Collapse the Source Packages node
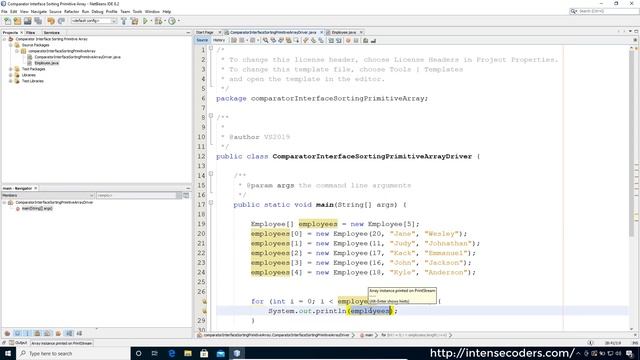 coord(11,45)
